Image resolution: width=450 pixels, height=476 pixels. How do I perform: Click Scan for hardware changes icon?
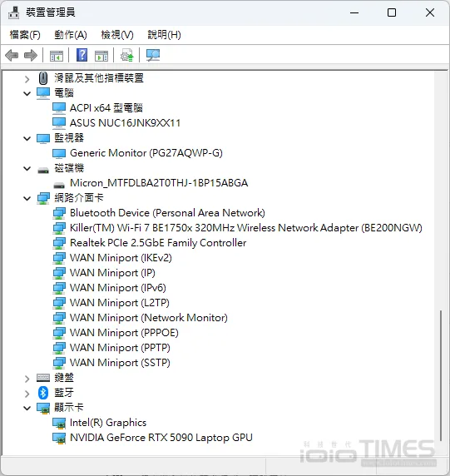tap(152, 55)
